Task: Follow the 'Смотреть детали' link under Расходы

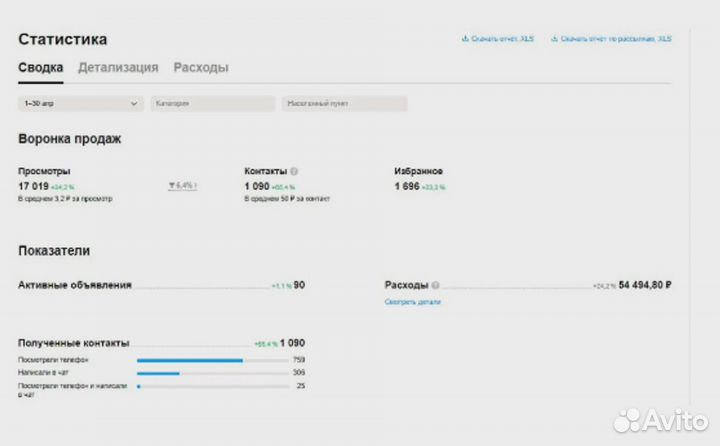Action: 412,301
